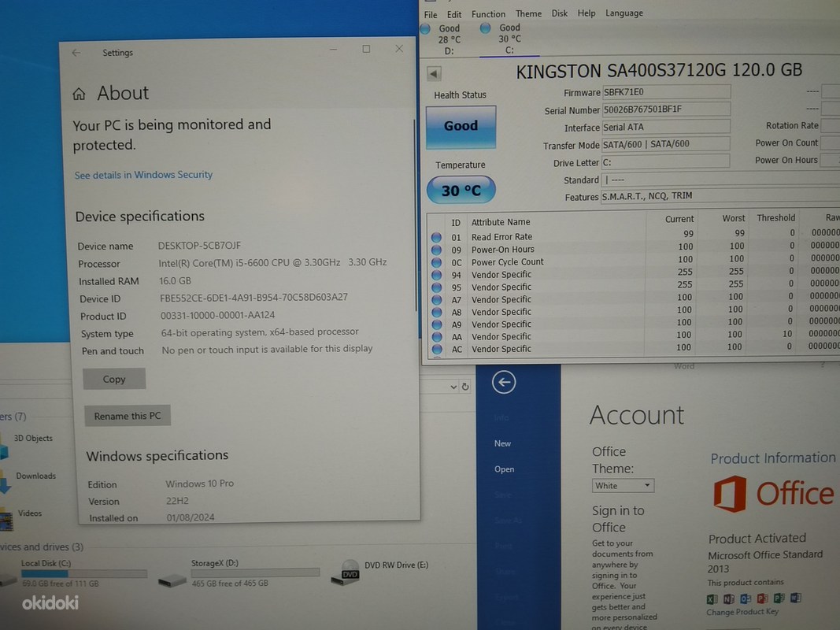Go back using the Settings back arrow
The width and height of the screenshot is (840, 630).
[x=76, y=53]
